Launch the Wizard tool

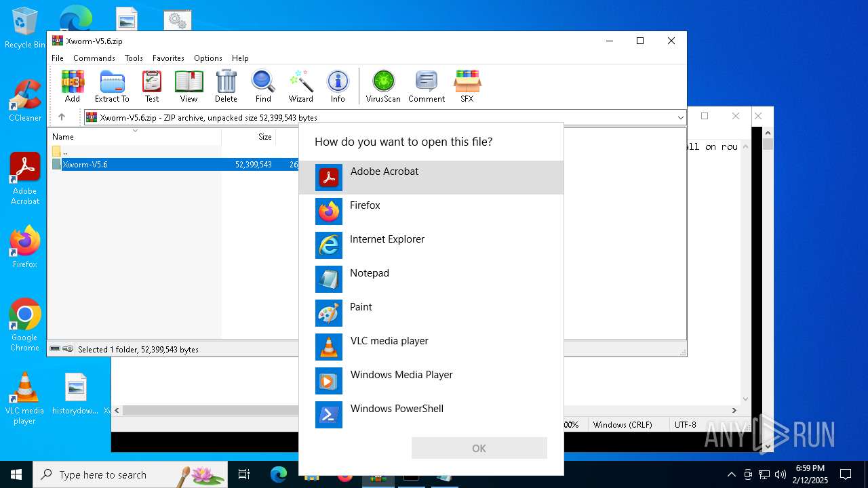pyautogui.click(x=301, y=86)
